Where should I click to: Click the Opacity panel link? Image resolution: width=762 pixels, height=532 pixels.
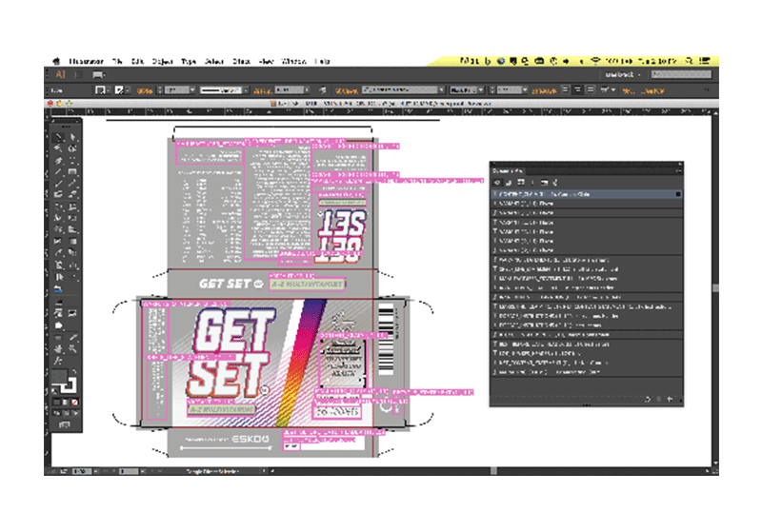click(263, 90)
